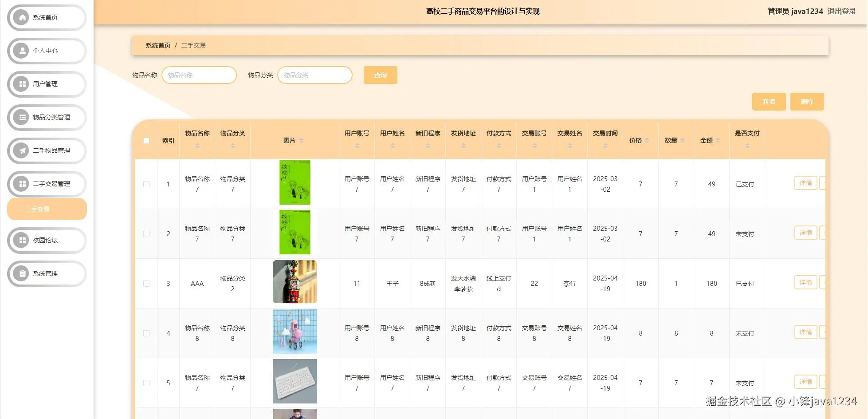Sort table by 物品名称 column arrows
868x419 pixels.
click(x=197, y=146)
